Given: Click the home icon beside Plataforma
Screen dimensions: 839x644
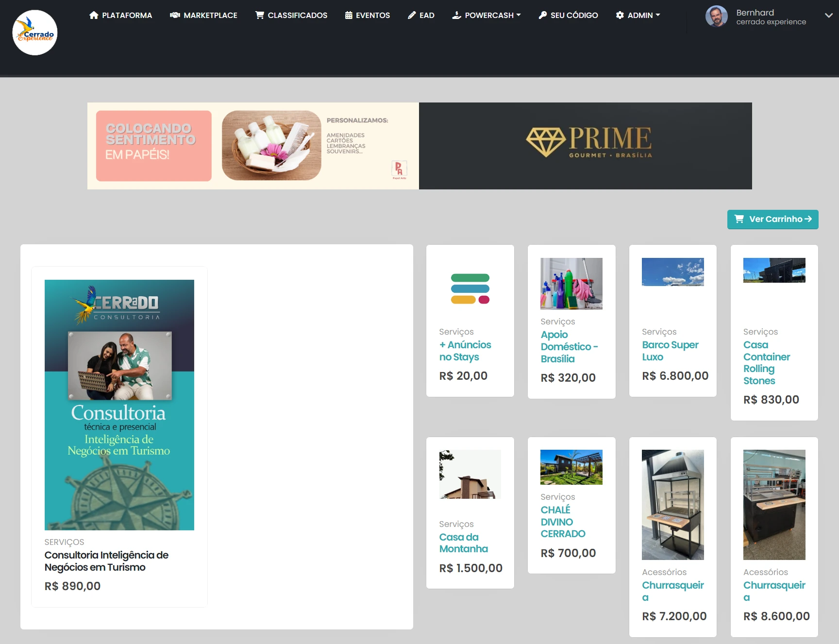Looking at the screenshot, I should [x=94, y=15].
